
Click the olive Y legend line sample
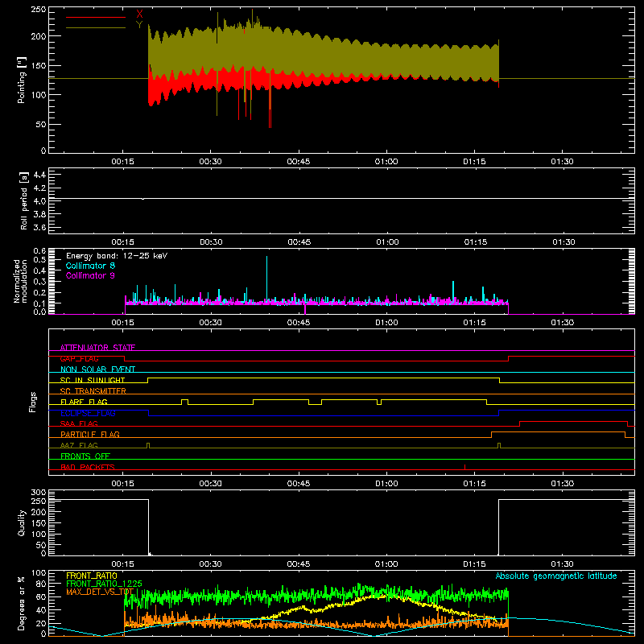96,28
